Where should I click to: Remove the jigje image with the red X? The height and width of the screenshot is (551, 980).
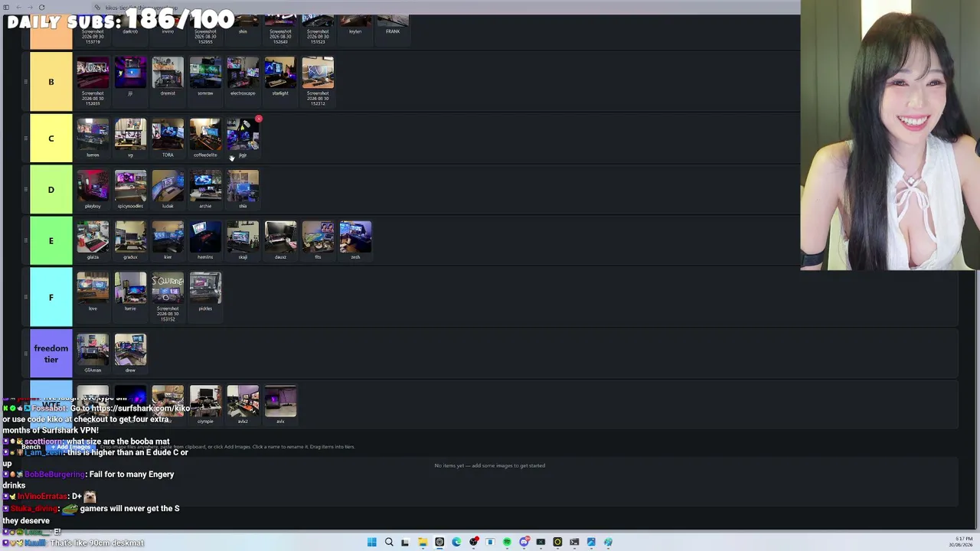(258, 119)
